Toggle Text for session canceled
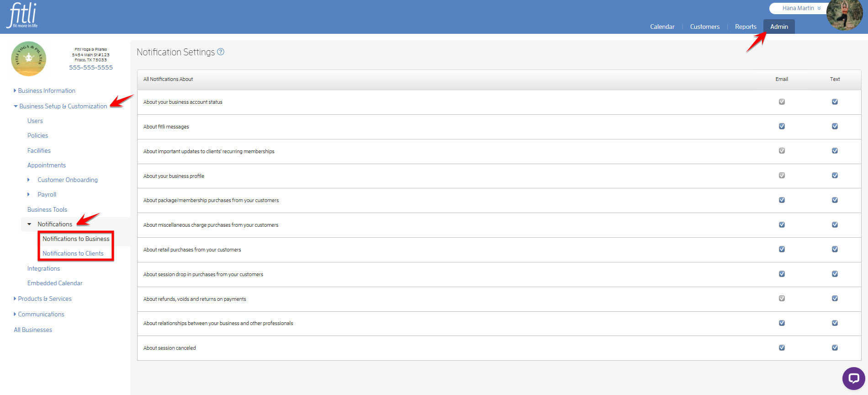Image resolution: width=868 pixels, height=395 pixels. click(835, 347)
